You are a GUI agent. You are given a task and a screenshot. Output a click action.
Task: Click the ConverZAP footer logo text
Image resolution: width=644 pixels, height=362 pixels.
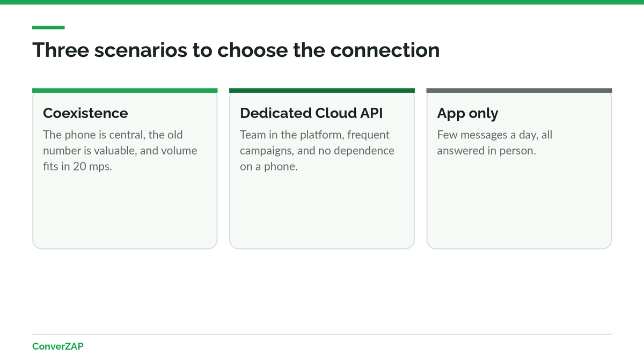tap(58, 346)
